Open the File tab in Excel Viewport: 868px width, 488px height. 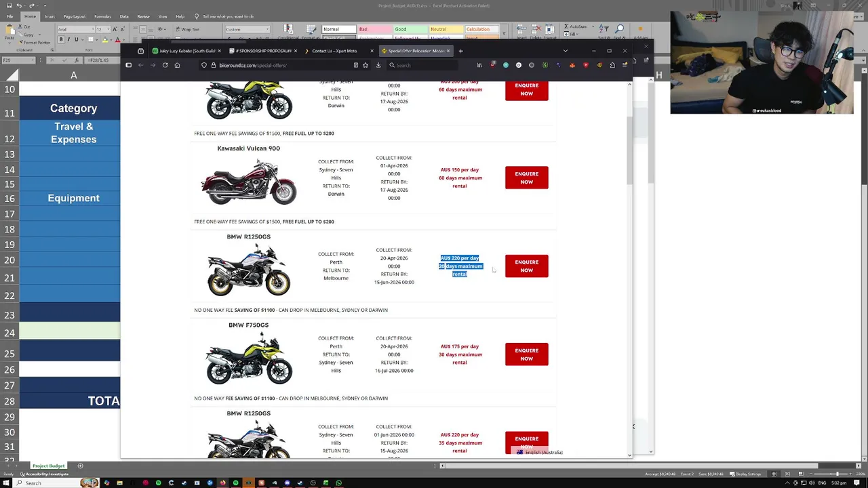tap(9, 16)
